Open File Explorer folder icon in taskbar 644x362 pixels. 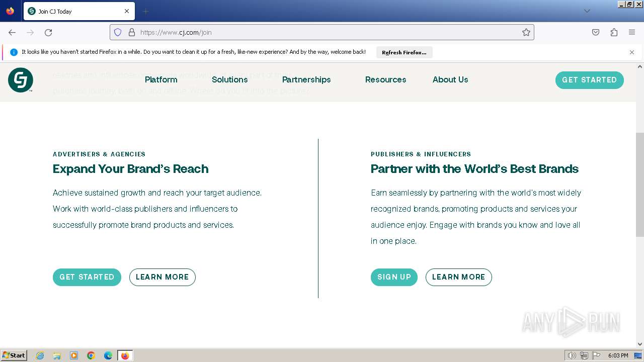tap(57, 355)
